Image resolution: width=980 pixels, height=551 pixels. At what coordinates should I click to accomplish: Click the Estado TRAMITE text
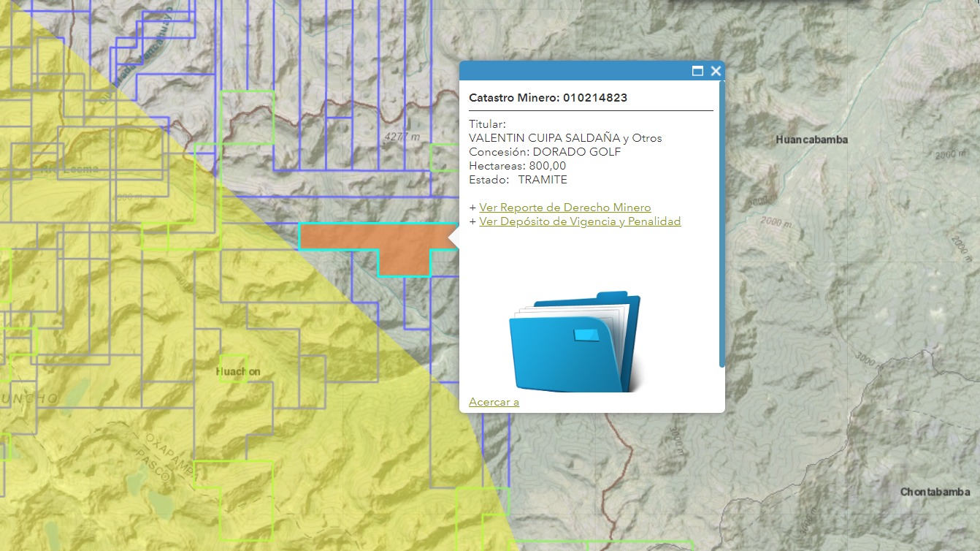pos(518,180)
